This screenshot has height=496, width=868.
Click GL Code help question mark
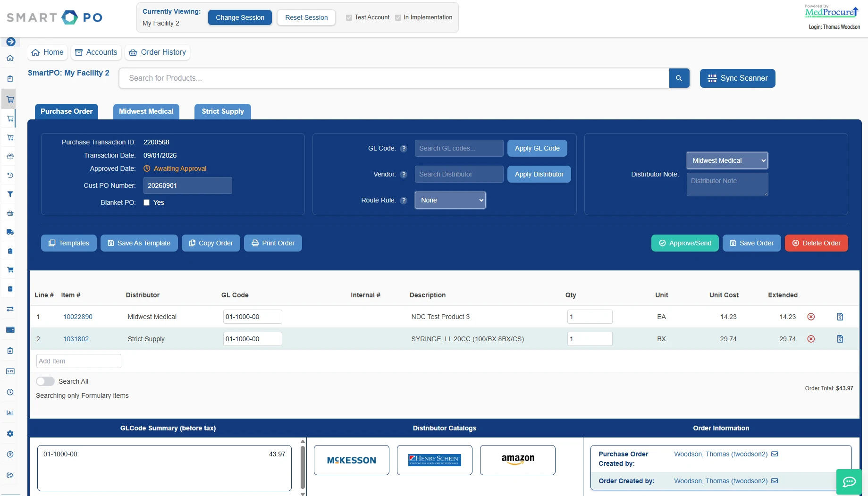point(404,149)
